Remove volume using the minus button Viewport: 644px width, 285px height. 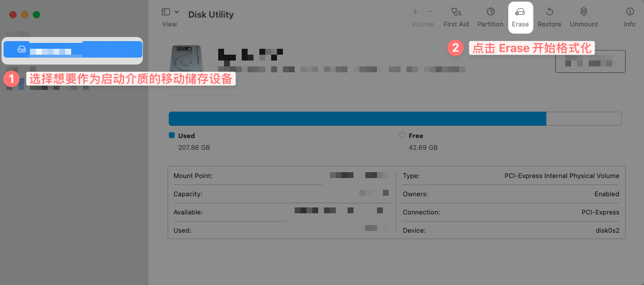[x=430, y=12]
